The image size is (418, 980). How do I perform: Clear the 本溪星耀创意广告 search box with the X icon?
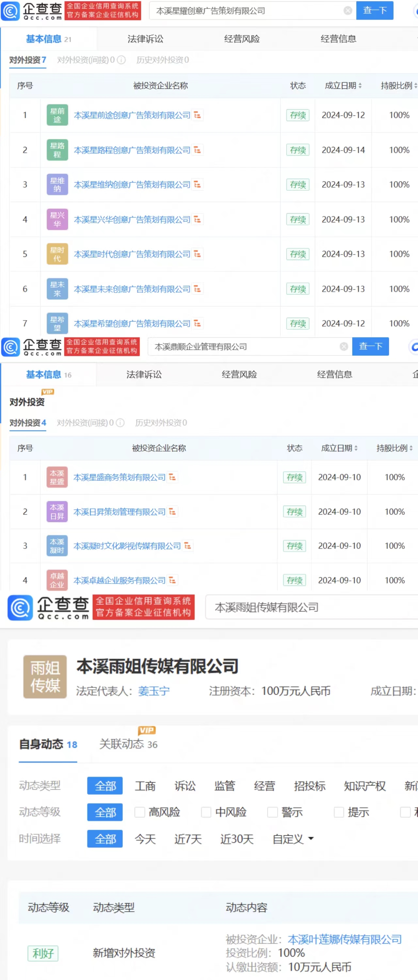[x=347, y=11]
